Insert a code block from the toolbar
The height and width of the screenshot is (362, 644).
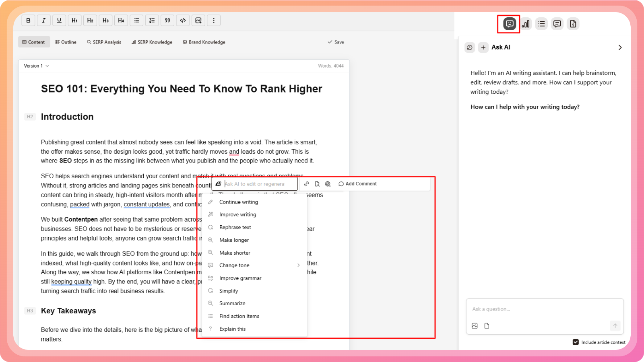click(x=183, y=21)
